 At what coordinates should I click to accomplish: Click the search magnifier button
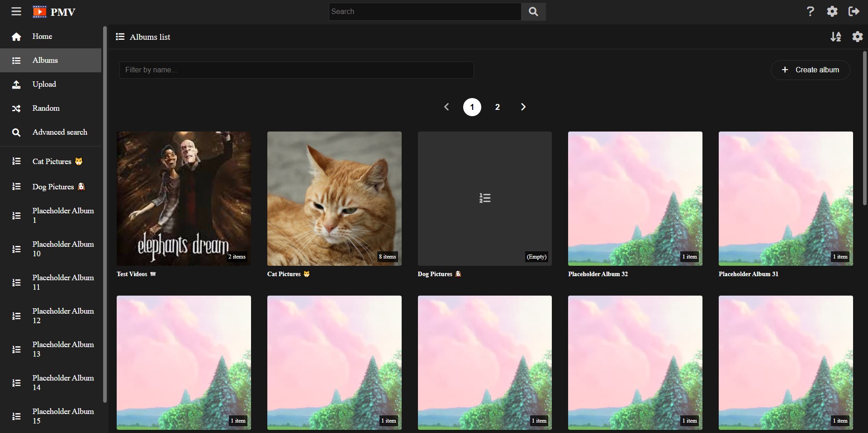(x=533, y=12)
